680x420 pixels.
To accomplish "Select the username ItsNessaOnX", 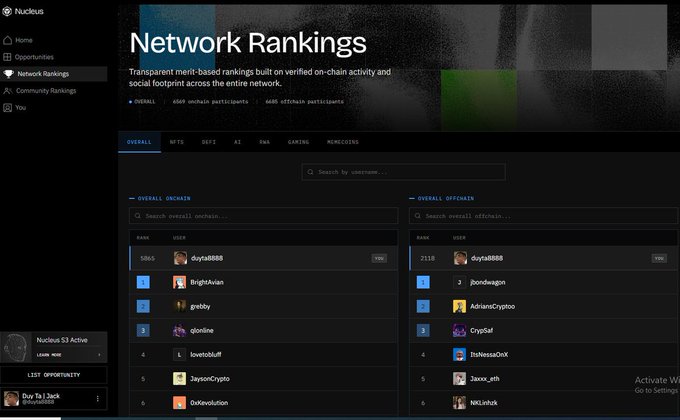I will pyautogui.click(x=489, y=354).
